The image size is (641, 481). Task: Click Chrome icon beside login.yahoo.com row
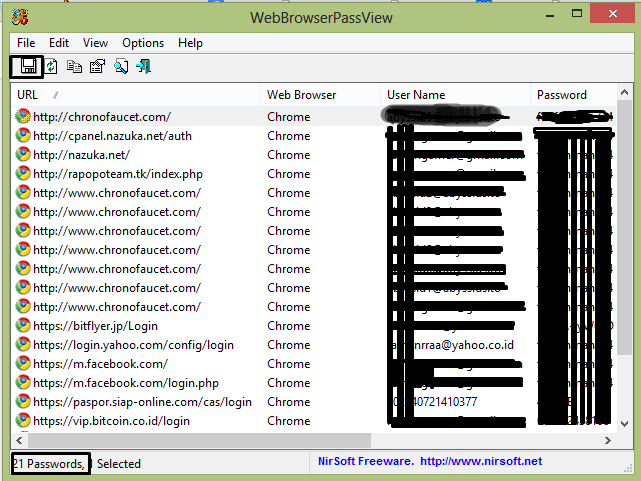[23, 345]
